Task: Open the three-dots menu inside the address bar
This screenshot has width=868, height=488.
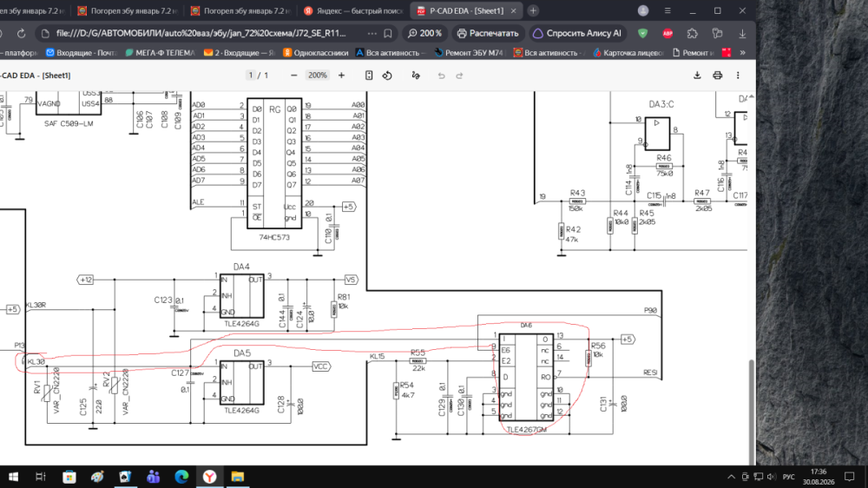Action: pos(372,33)
